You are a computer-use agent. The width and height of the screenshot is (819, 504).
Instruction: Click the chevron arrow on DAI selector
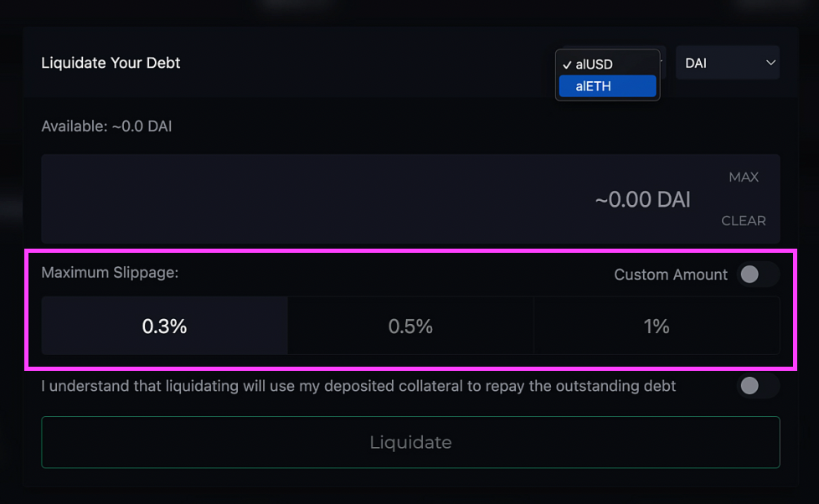point(770,63)
